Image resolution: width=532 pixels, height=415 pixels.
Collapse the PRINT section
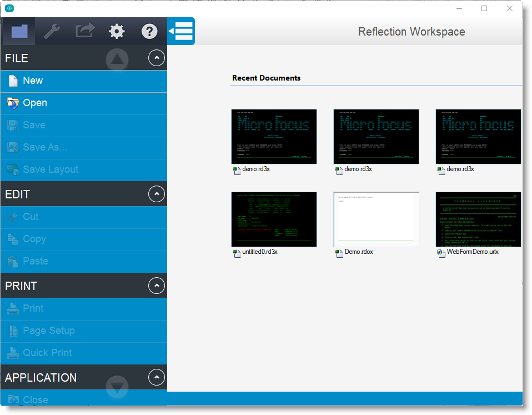157,286
